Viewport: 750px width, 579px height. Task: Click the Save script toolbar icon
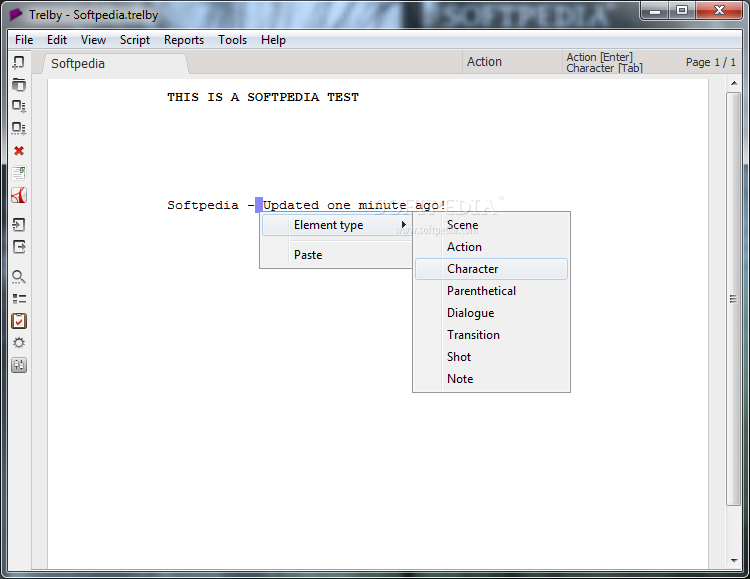tap(19, 106)
